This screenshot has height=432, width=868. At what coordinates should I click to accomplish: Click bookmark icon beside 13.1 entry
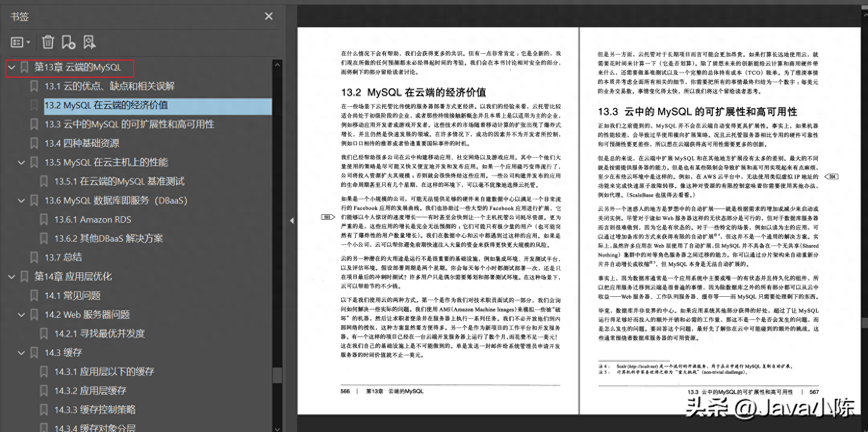[x=34, y=86]
